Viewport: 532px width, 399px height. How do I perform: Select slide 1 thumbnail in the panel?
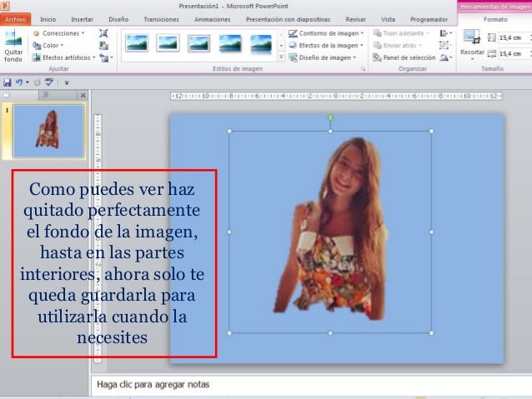tap(48, 132)
